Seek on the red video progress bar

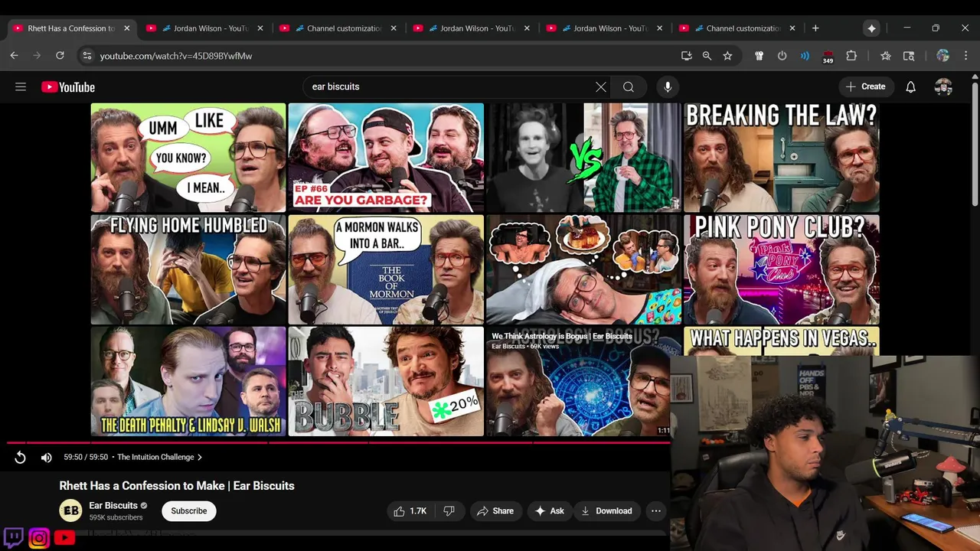337,442
